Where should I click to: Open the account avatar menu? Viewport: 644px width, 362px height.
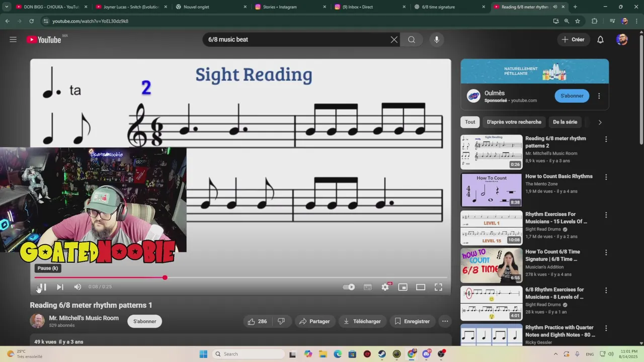click(x=622, y=40)
